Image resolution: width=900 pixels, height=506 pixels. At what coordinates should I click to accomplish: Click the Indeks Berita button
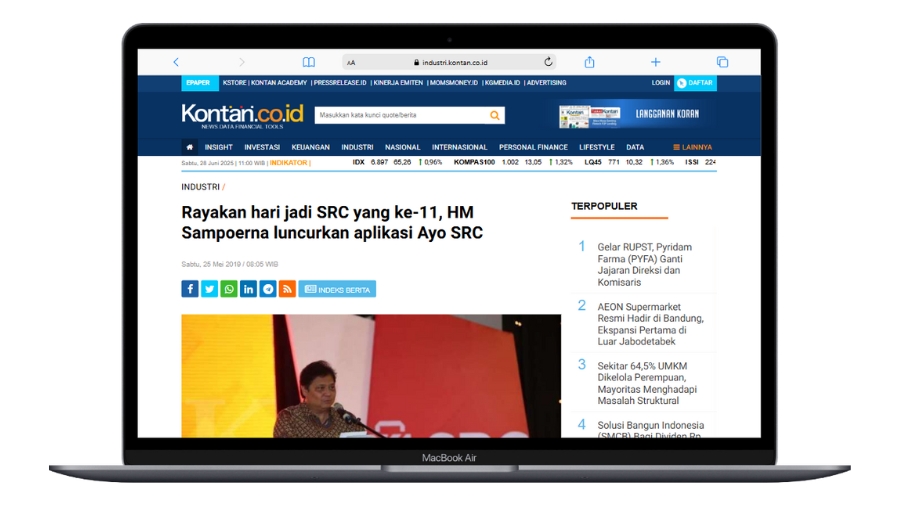[x=338, y=289]
